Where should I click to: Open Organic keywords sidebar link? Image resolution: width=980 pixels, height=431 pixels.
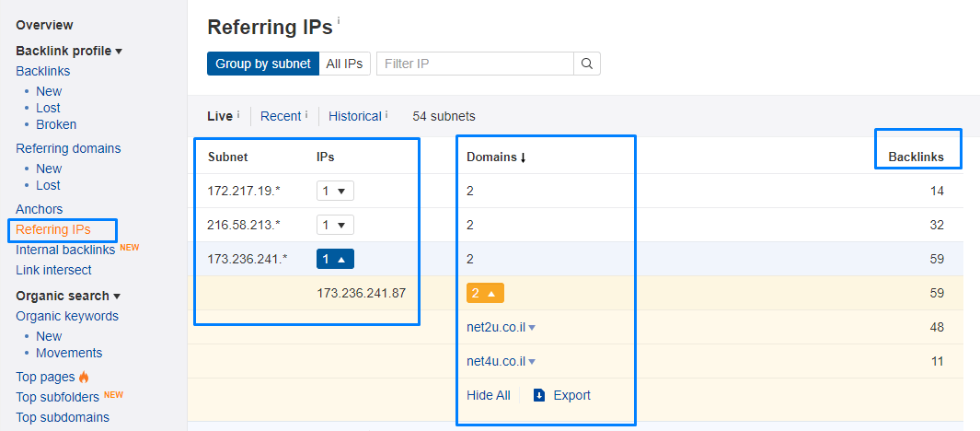[x=67, y=316]
